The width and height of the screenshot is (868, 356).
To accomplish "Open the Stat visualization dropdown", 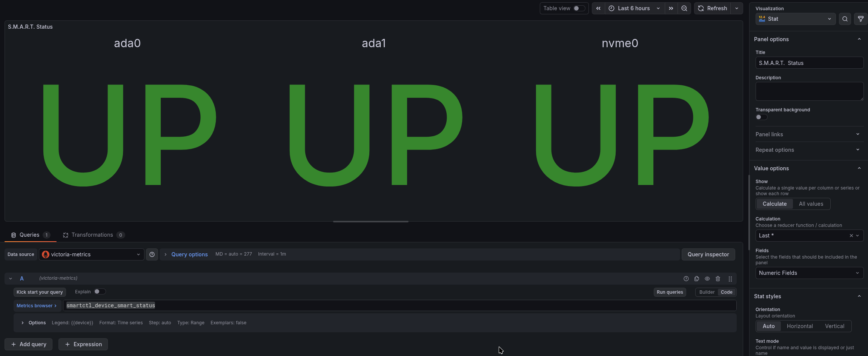I will (795, 19).
